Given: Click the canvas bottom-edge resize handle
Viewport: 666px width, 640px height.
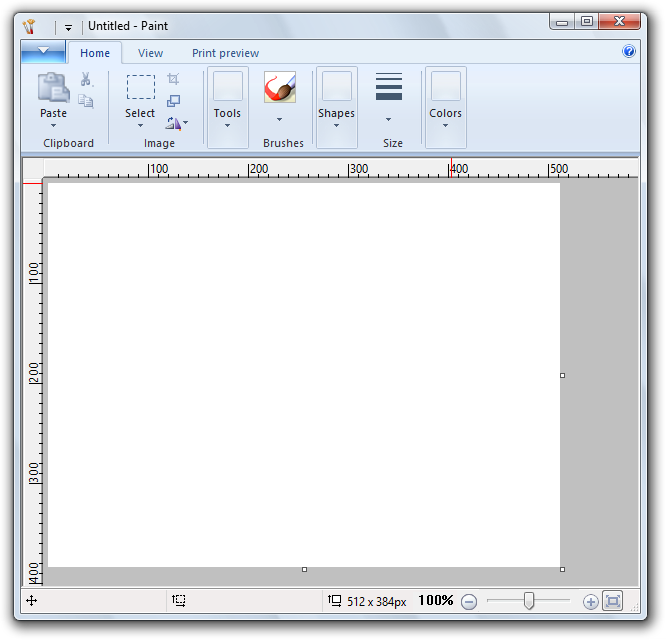Looking at the screenshot, I should pyautogui.click(x=304, y=570).
